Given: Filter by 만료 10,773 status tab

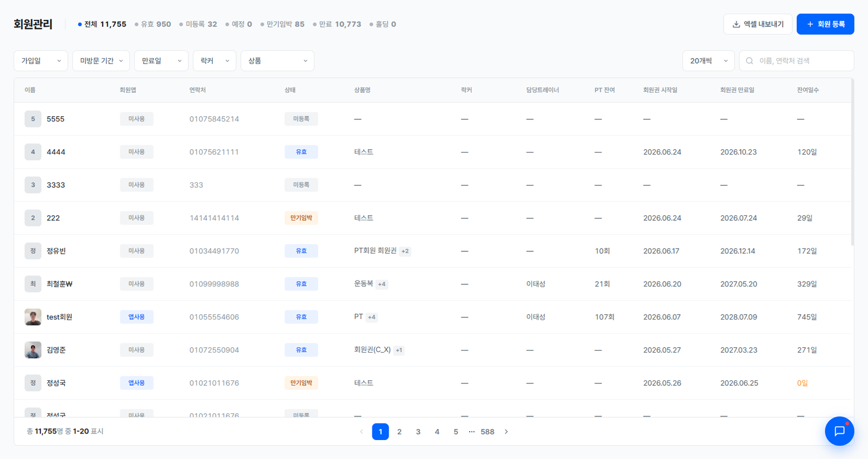Looking at the screenshot, I should click(337, 24).
